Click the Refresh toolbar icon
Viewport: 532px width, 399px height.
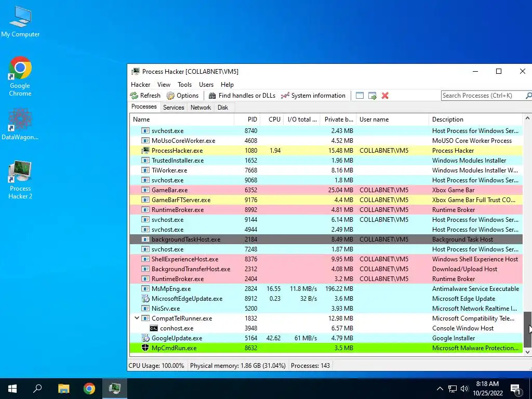tap(135, 96)
